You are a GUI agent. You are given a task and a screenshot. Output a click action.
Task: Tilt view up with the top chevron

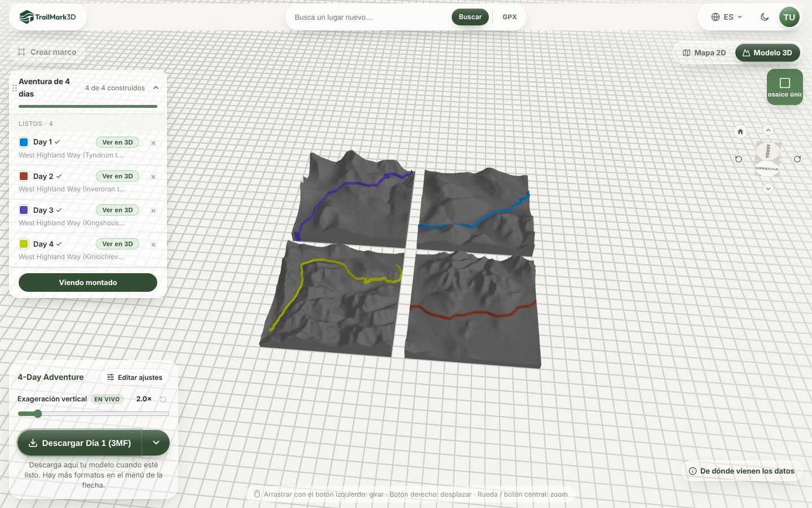pos(768,130)
